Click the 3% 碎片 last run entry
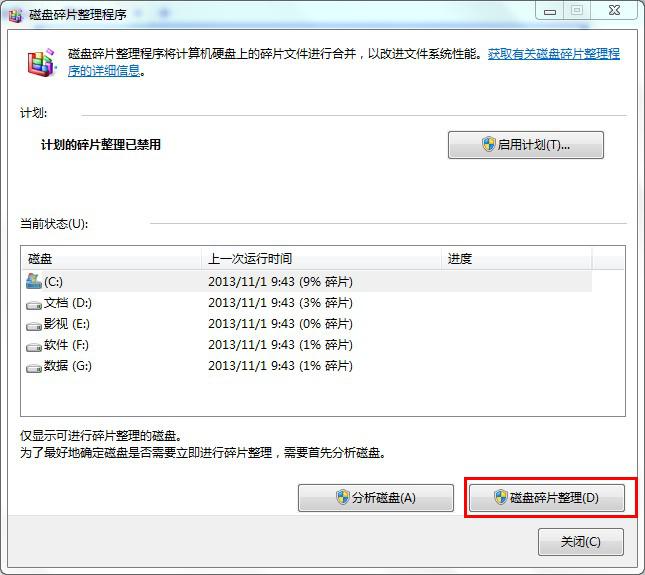 (x=280, y=303)
